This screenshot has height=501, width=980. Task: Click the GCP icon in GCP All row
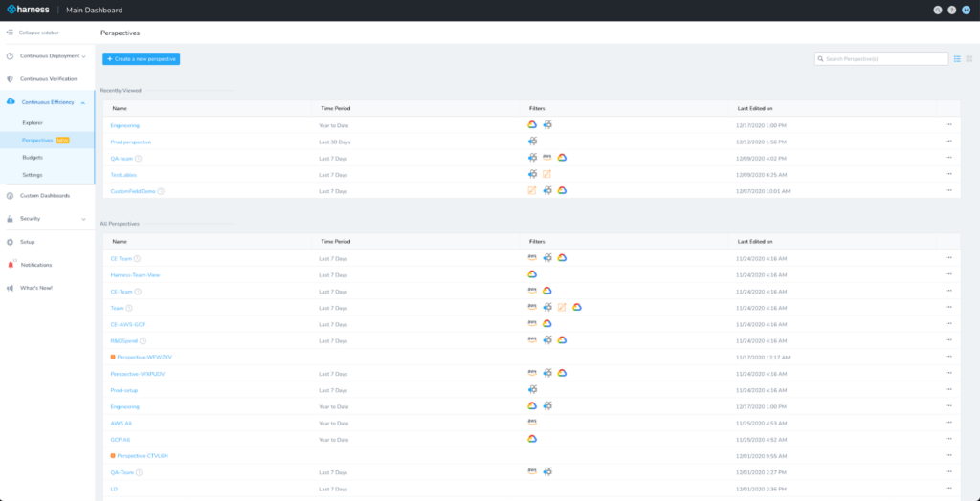(532, 439)
